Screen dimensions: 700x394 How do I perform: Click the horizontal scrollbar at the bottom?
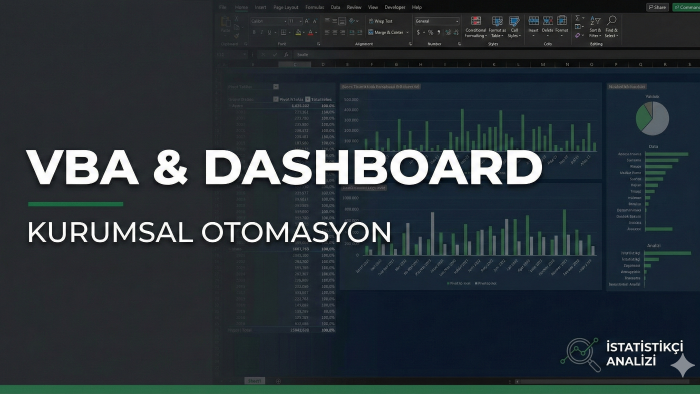tap(603, 382)
